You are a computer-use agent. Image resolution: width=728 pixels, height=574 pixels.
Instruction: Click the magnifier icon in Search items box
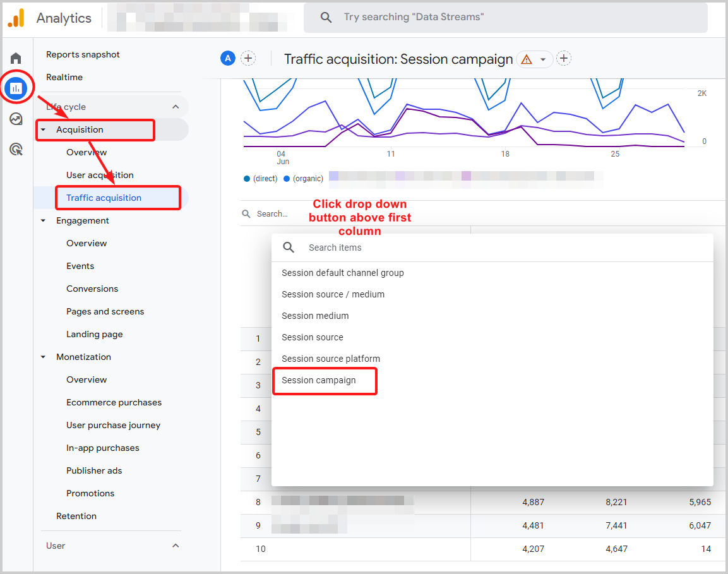(x=289, y=248)
